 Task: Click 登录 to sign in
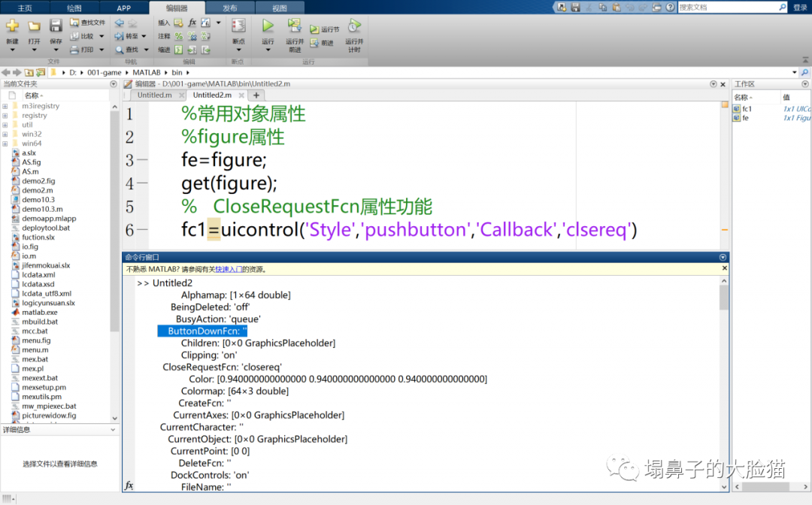coord(799,7)
